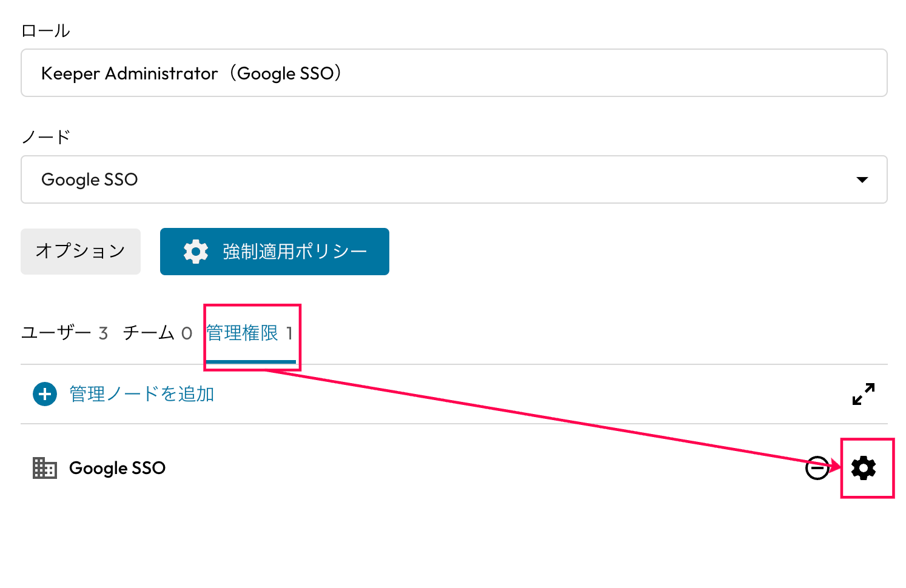Switch to the ユーザー tab
This screenshot has height=588, width=906.
pyautogui.click(x=64, y=333)
